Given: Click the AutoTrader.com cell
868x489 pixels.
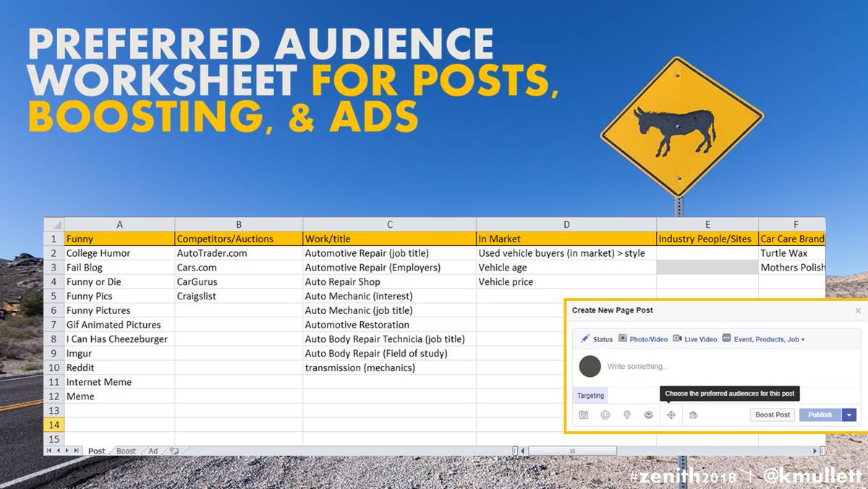Looking at the screenshot, I should (239, 253).
